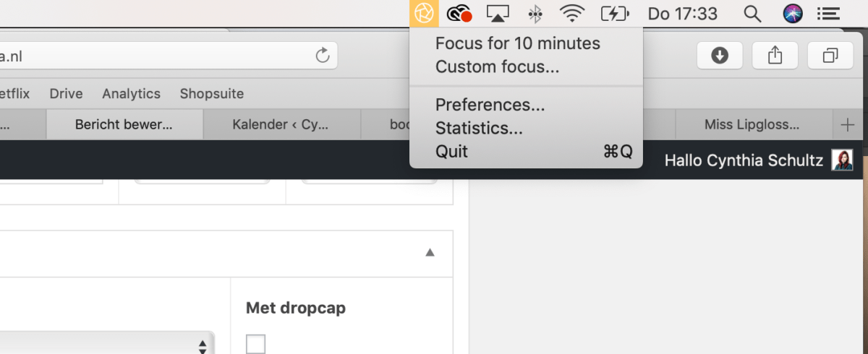
Task: Reload the page in address bar
Action: 323,55
